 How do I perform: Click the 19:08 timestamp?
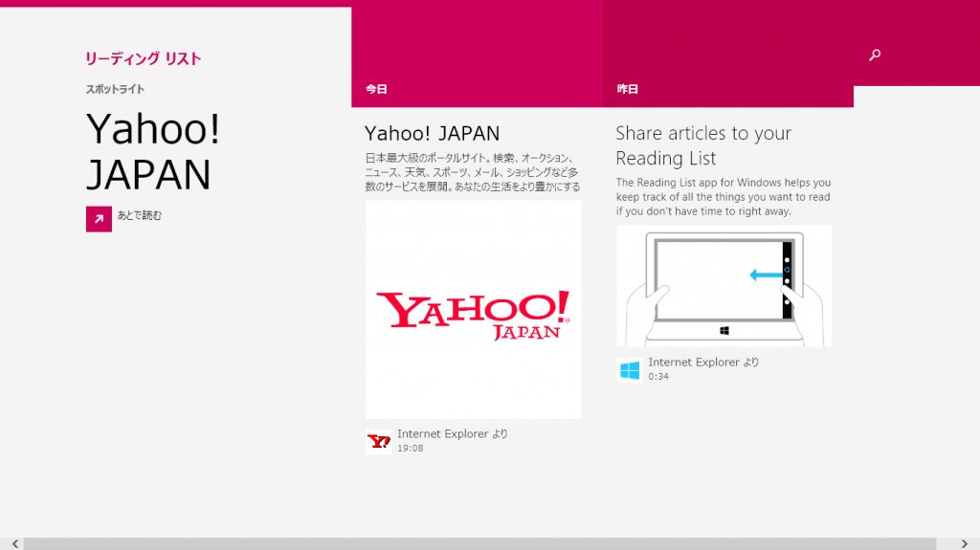point(410,448)
